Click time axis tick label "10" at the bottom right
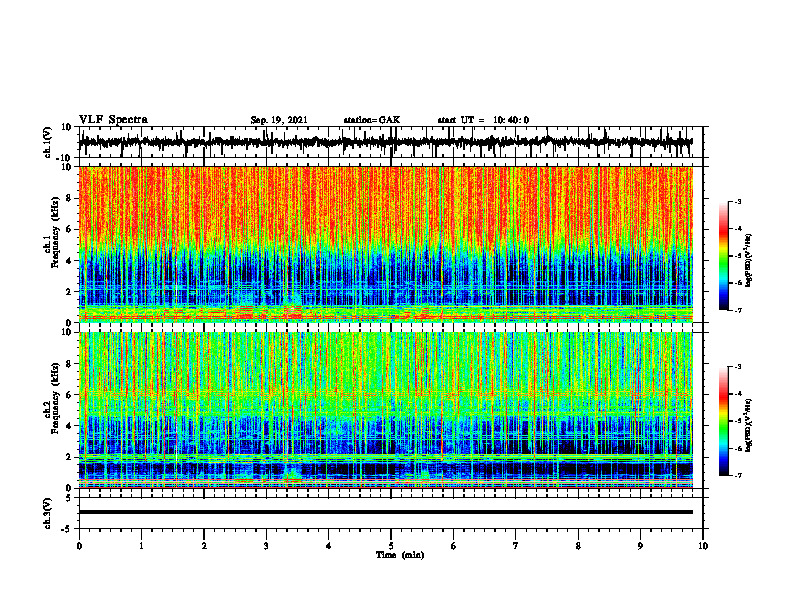The height and width of the screenshot is (612, 792). (x=703, y=546)
